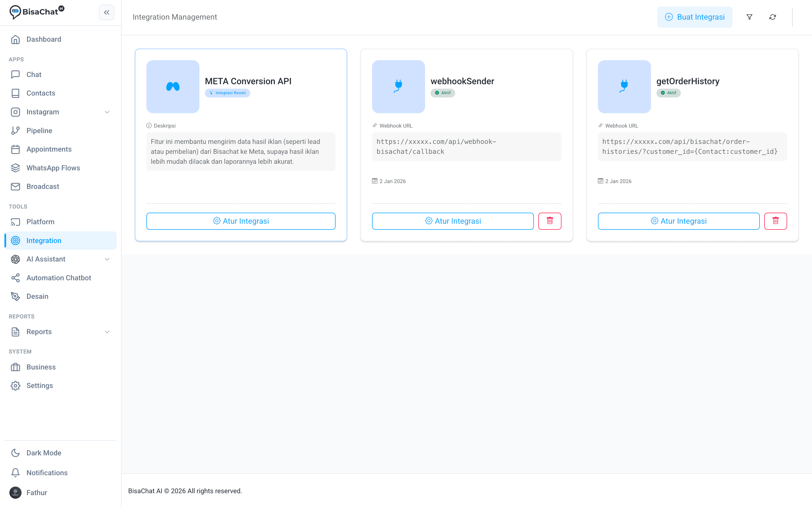Click Atur Integrasi for META Conversion API
This screenshot has height=507, width=812.
pos(241,221)
